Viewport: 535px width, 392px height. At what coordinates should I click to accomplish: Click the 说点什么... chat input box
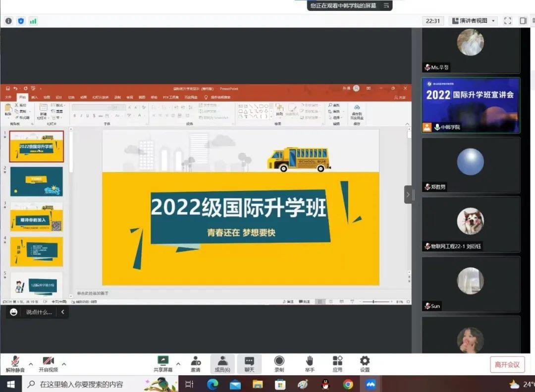click(39, 312)
